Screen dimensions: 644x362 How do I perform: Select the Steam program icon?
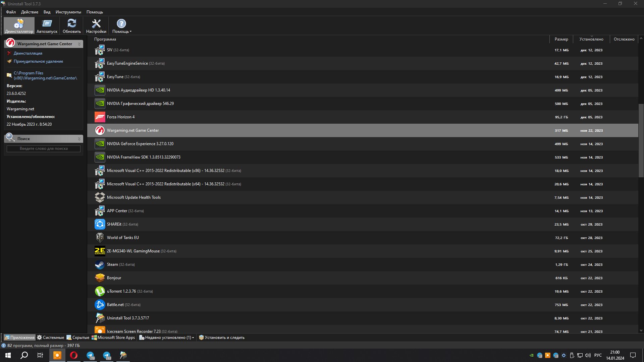tap(100, 264)
